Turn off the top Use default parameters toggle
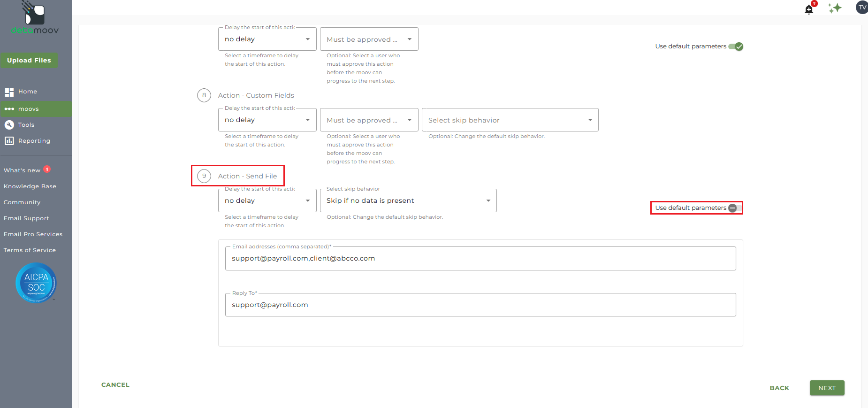Screen dimensions: 868x408 point(736,46)
